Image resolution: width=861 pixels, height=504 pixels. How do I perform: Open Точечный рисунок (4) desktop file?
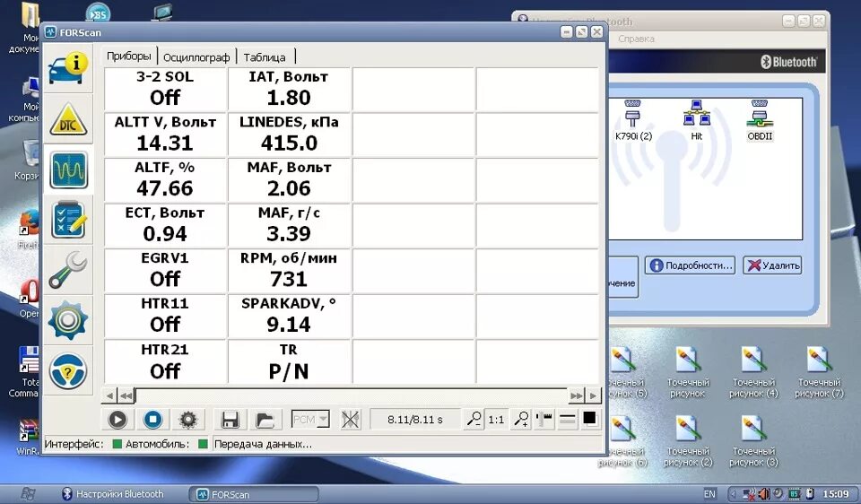point(753,372)
